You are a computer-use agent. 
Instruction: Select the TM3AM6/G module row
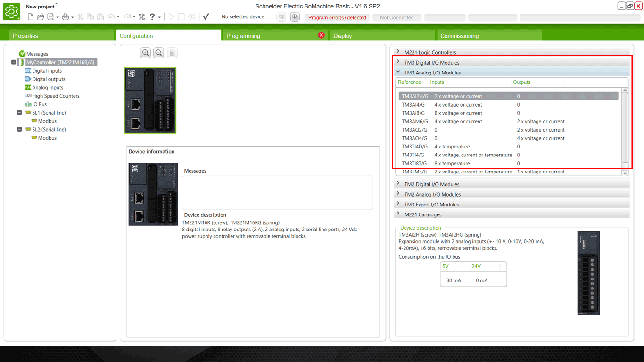point(508,121)
